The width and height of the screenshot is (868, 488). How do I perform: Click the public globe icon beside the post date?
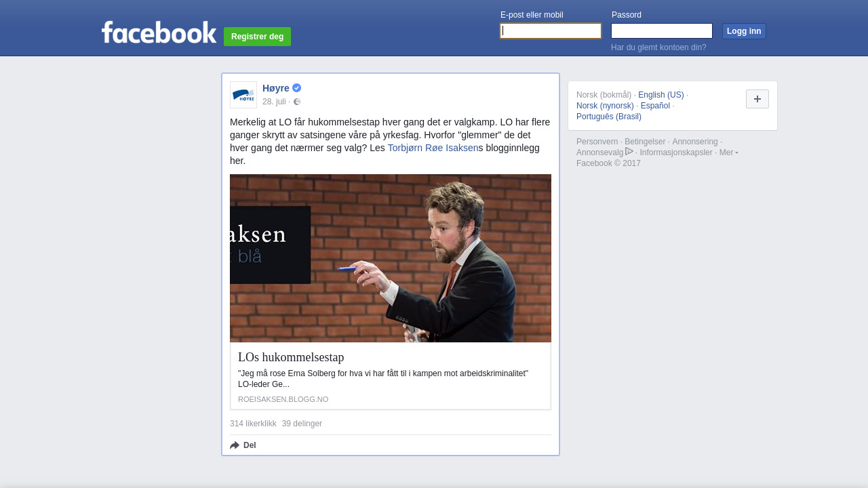pos(297,102)
